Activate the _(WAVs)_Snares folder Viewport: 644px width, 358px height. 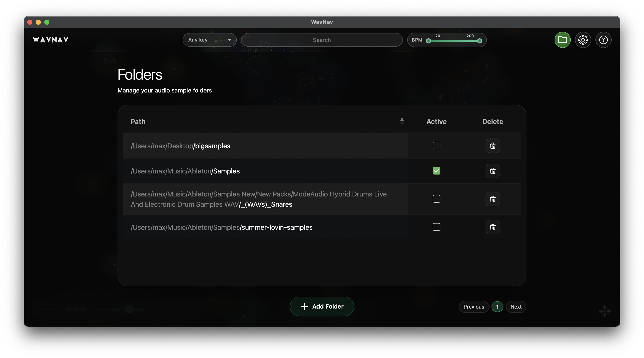click(436, 199)
